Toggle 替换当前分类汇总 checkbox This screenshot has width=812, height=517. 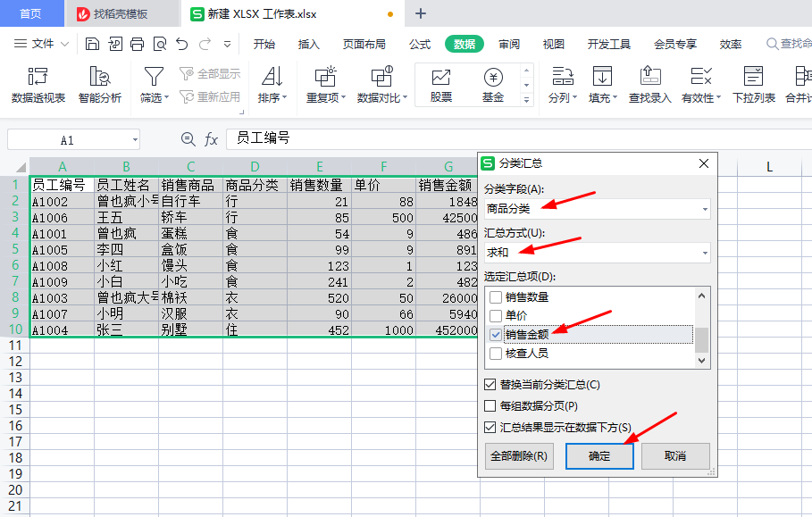[490, 385]
